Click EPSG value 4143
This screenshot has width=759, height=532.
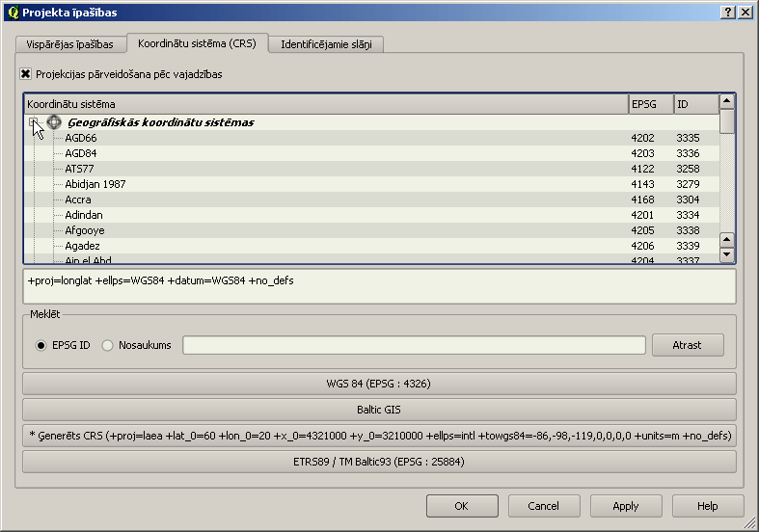[x=643, y=184]
